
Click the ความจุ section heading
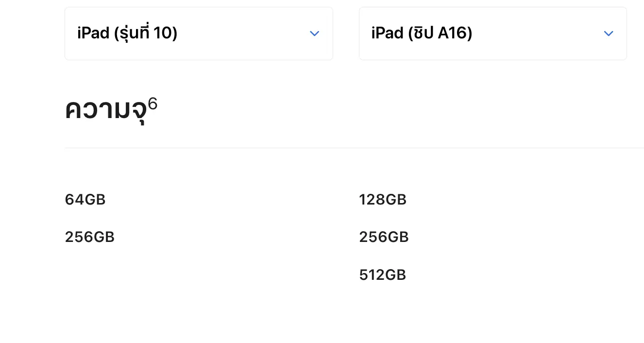pyautogui.click(x=105, y=111)
